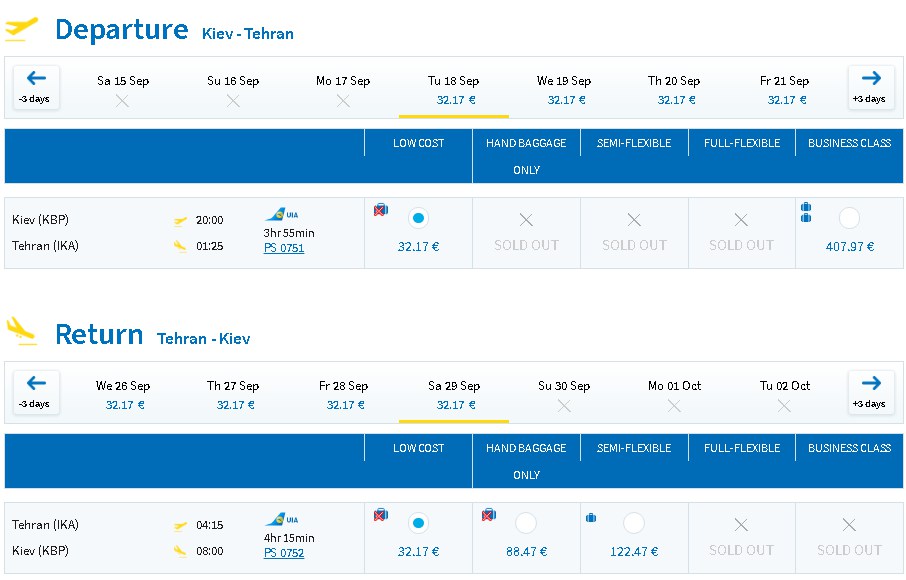Select Fr 21 Sep departure date tab
The image size is (906, 580).
coord(784,90)
